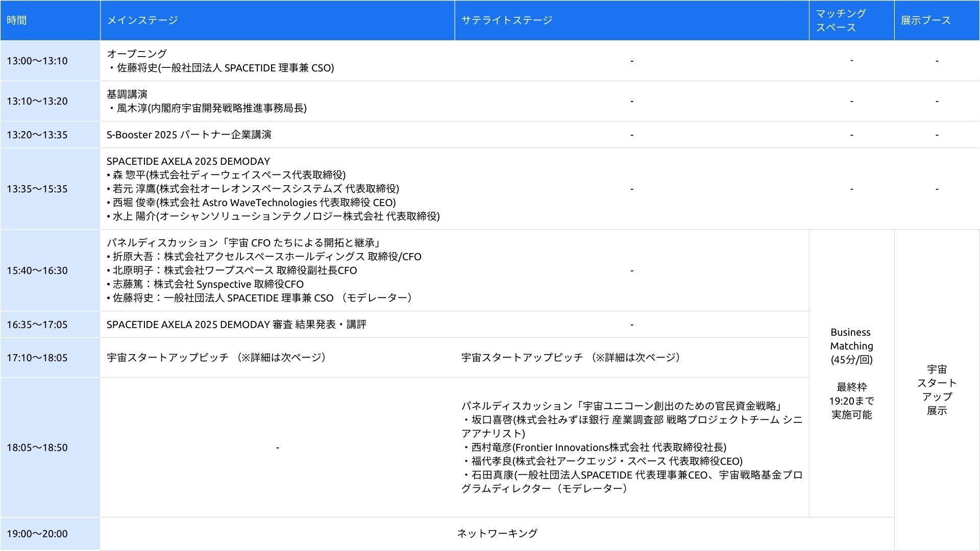
Task: Click the ネットワーキング row
Action: pos(497,534)
